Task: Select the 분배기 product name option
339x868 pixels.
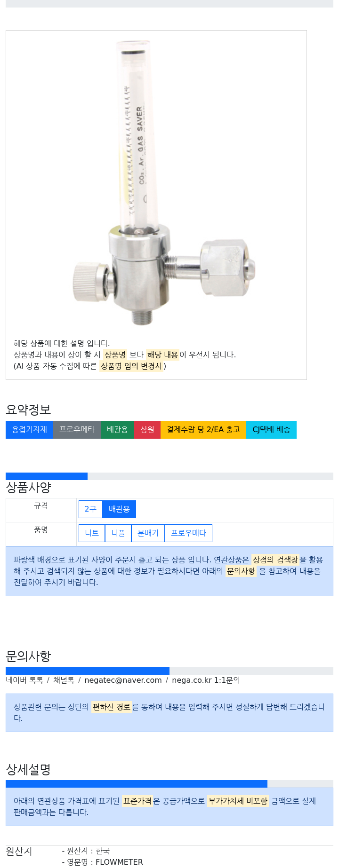Action: coord(148,533)
